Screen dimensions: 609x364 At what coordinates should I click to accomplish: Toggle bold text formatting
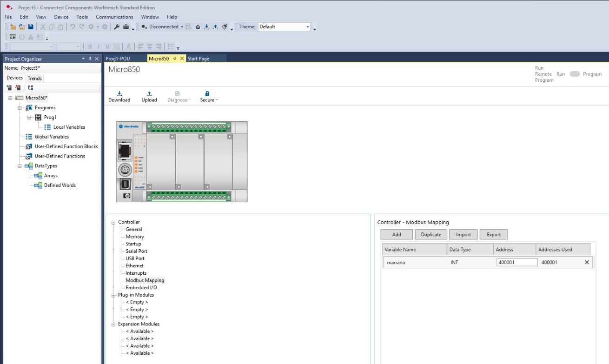point(90,46)
